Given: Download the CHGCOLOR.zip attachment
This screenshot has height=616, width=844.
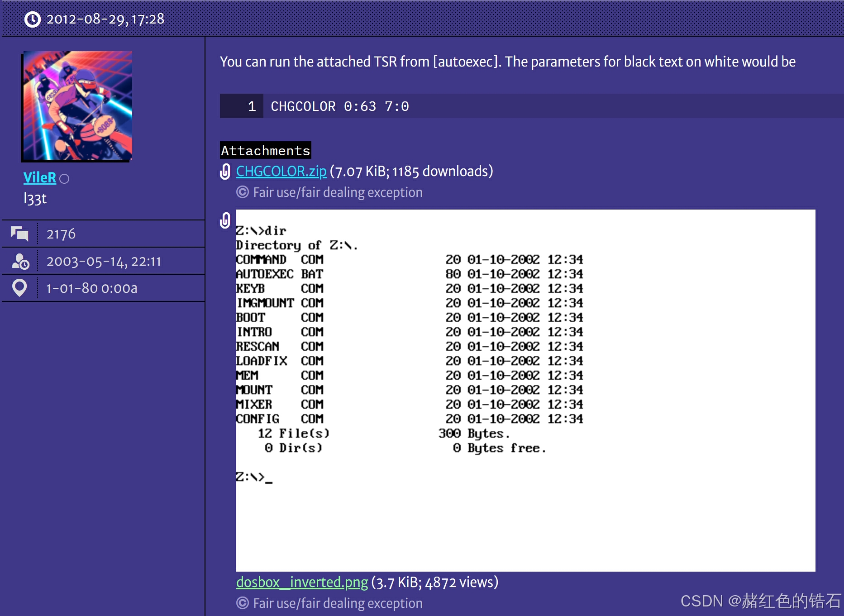Looking at the screenshot, I should pyautogui.click(x=281, y=171).
